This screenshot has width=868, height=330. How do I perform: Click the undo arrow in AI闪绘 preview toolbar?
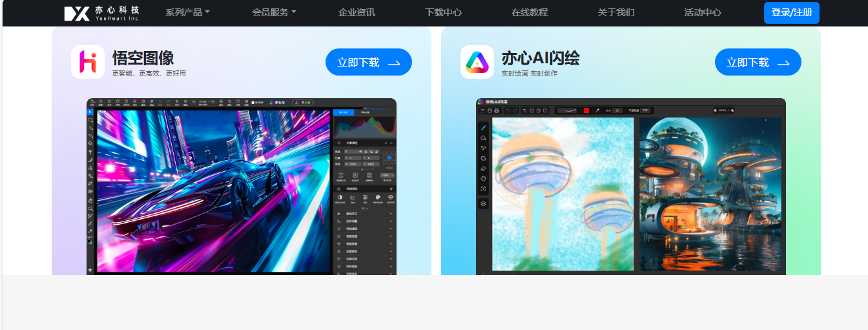coord(508,110)
